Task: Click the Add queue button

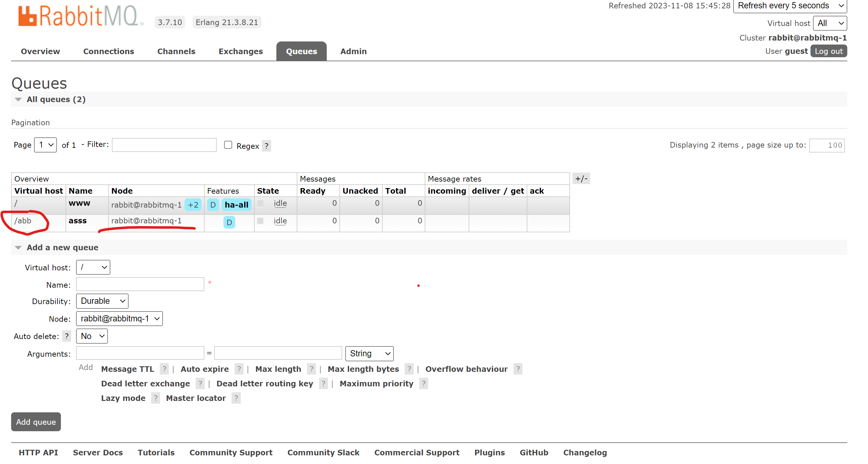Action: (36, 422)
